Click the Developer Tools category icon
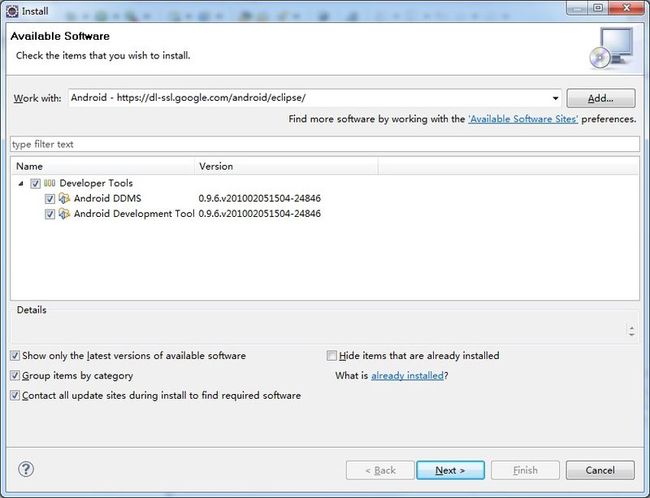This screenshot has height=498, width=650. coord(49,183)
